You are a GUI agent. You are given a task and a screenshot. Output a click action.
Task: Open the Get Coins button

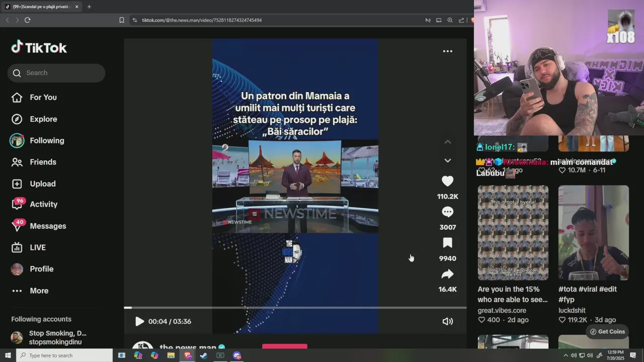click(607, 332)
